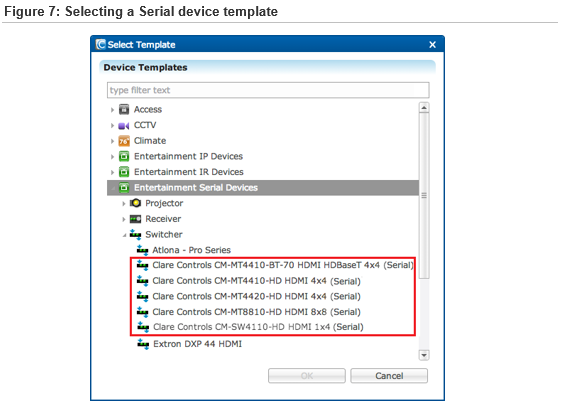Image resolution: width=564 pixels, height=411 pixels.
Task: Select the Access tree item
Action: click(x=148, y=109)
